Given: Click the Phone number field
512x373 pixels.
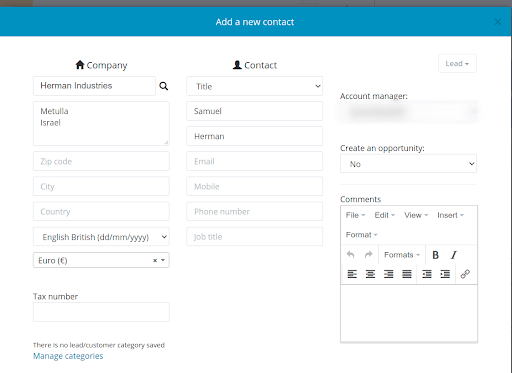Looking at the screenshot, I should tap(255, 211).
